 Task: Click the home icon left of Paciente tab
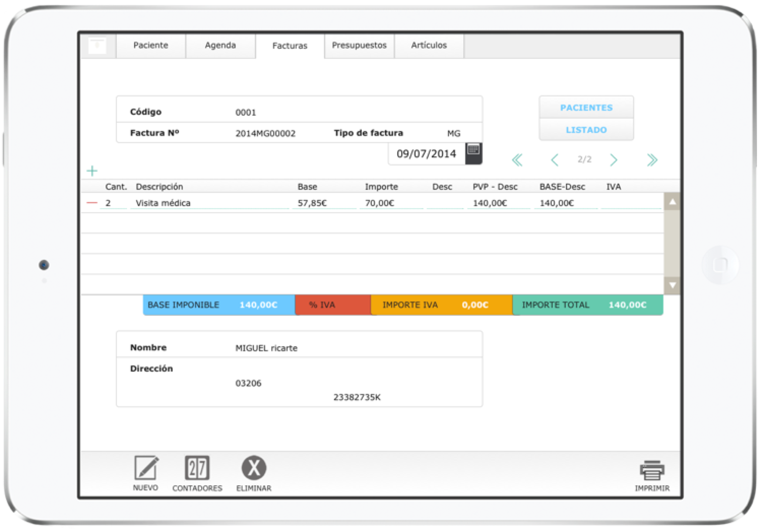pos(98,46)
